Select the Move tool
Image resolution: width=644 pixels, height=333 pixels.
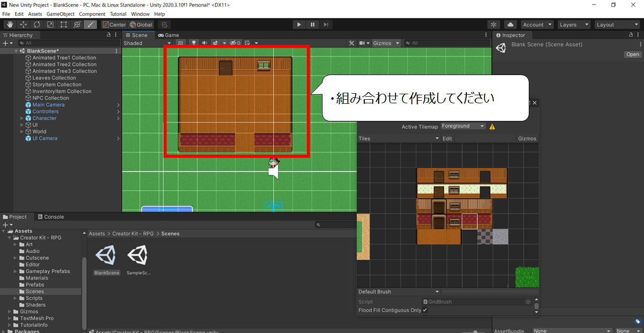click(x=24, y=25)
